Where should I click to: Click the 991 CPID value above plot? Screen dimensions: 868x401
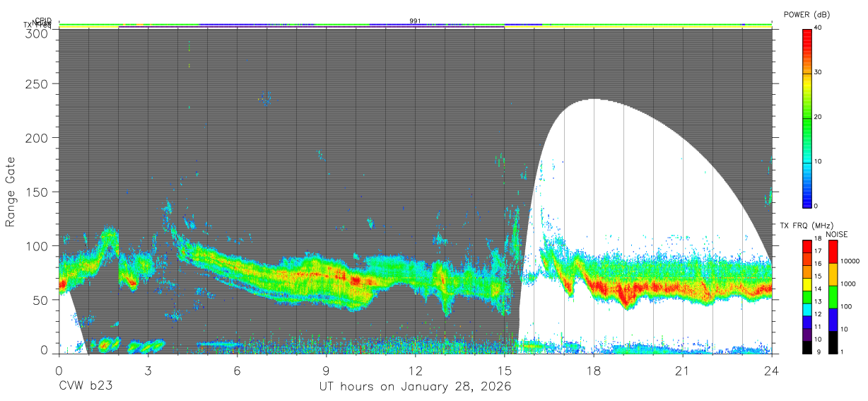tap(416, 21)
